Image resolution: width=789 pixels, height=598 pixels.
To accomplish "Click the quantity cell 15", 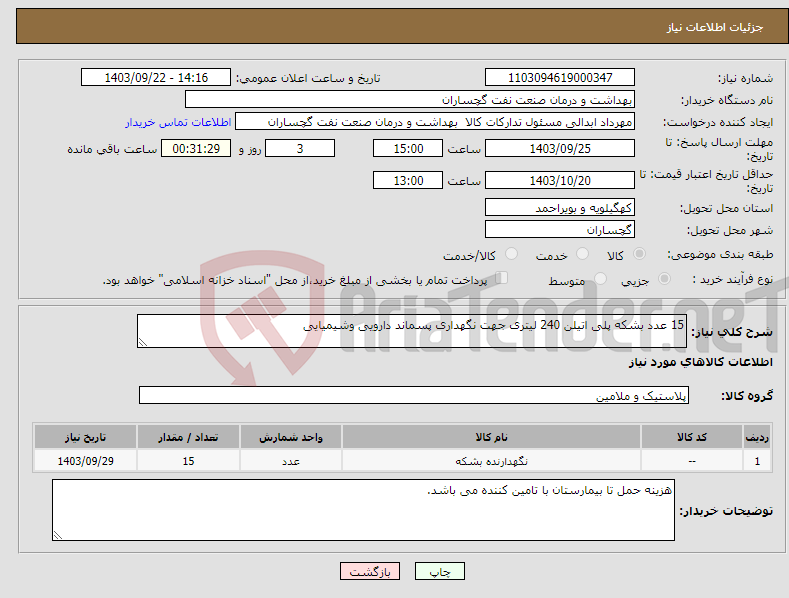I will click(188, 461).
